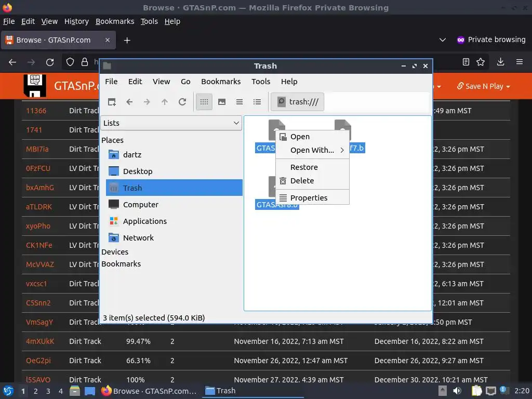Click the file manager icon in taskbar
The height and width of the screenshot is (399, 532).
[75, 391]
